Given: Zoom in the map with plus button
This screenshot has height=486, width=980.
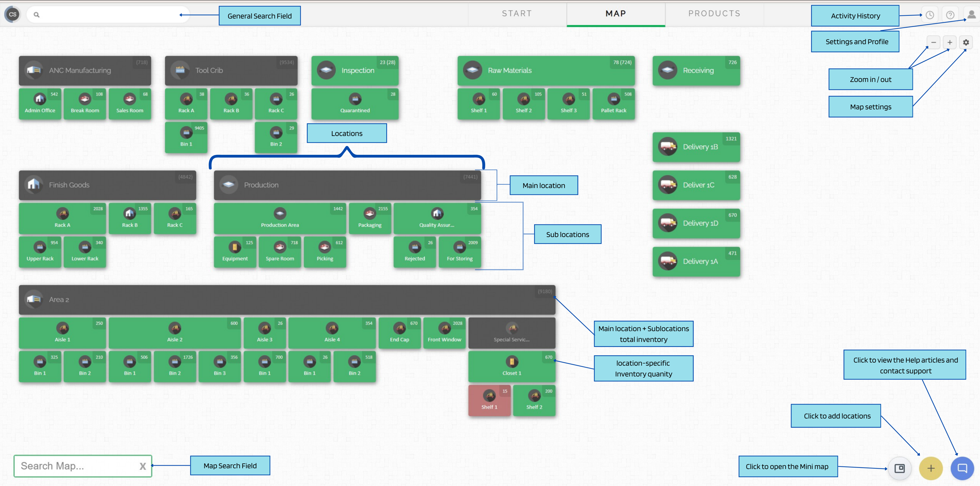Looking at the screenshot, I should (x=950, y=42).
